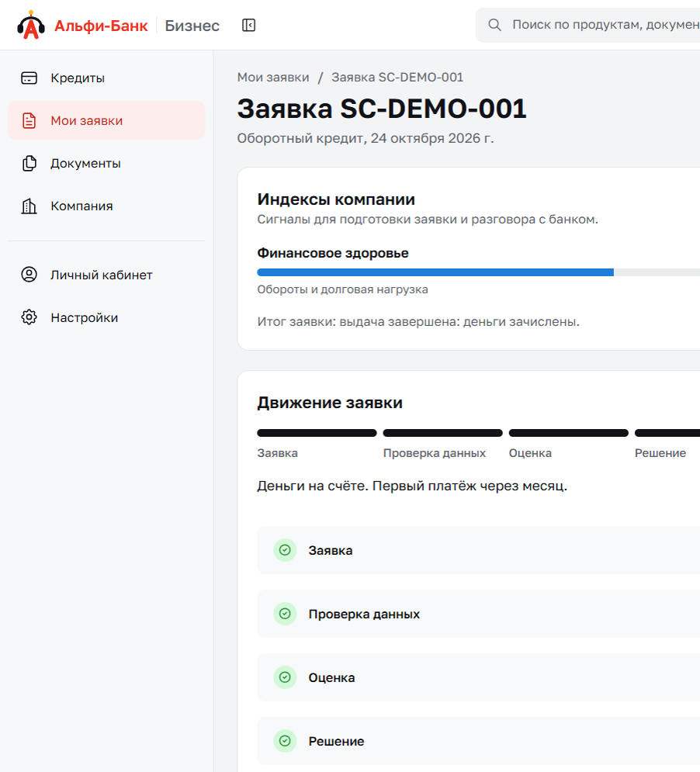Image resolution: width=700 pixels, height=772 pixels.
Task: Click the Итог заявки result text
Action: [418, 321]
